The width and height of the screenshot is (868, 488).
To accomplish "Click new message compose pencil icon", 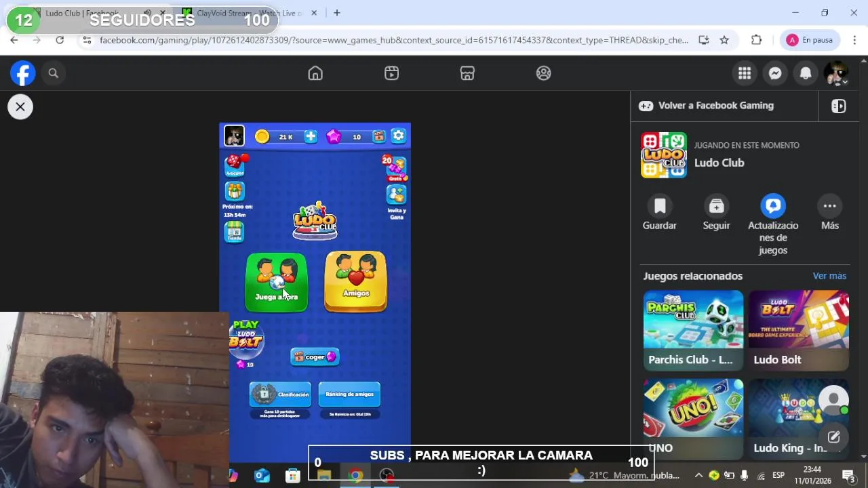I will click(x=833, y=437).
